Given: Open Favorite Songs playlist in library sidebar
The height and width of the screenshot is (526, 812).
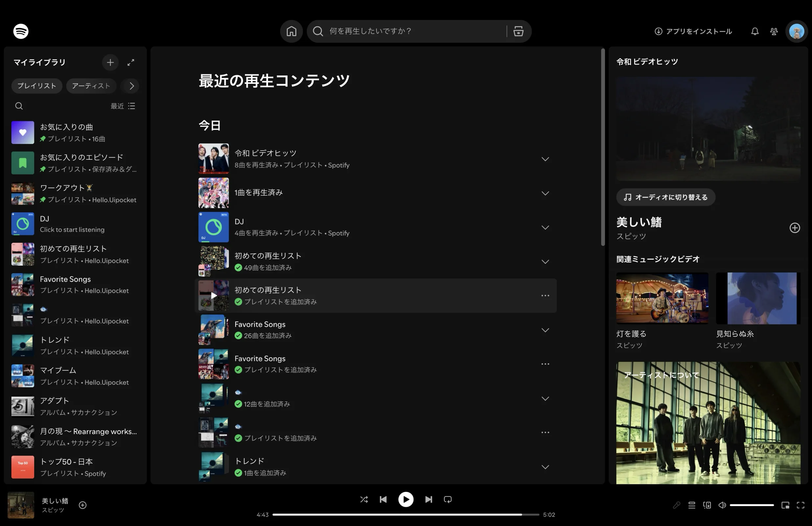Looking at the screenshot, I should click(x=75, y=284).
